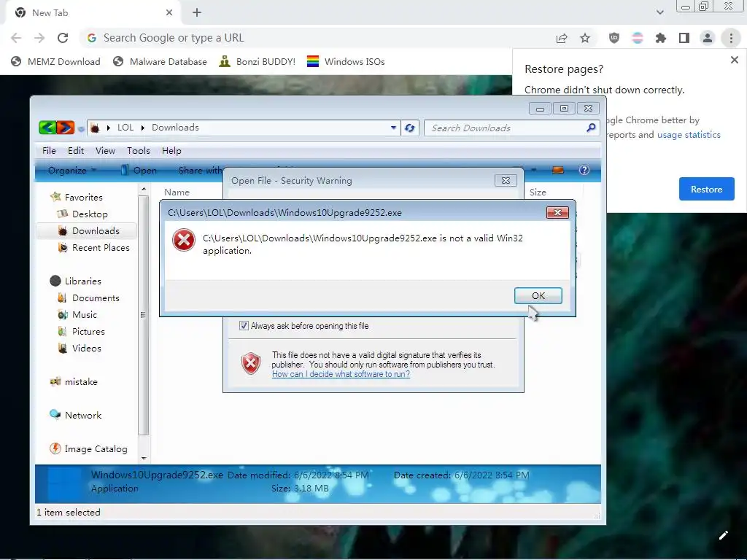Click Open in the Explorer toolbar
The height and width of the screenshot is (560, 747).
(138, 171)
